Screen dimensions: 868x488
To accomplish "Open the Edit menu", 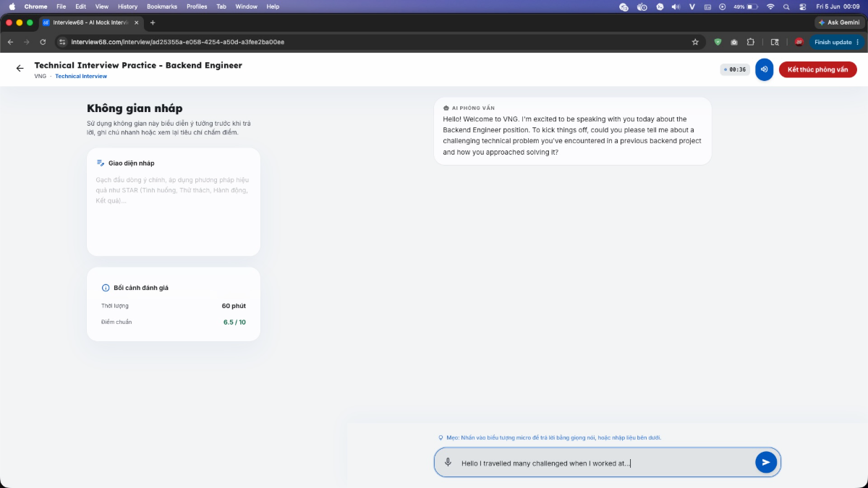I will coord(81,7).
